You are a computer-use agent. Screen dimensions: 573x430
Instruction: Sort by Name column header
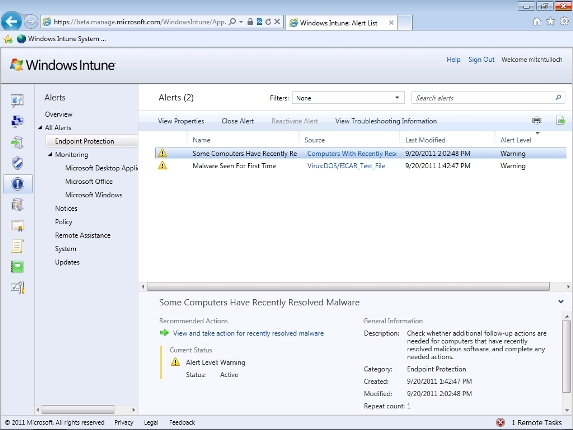click(x=201, y=140)
